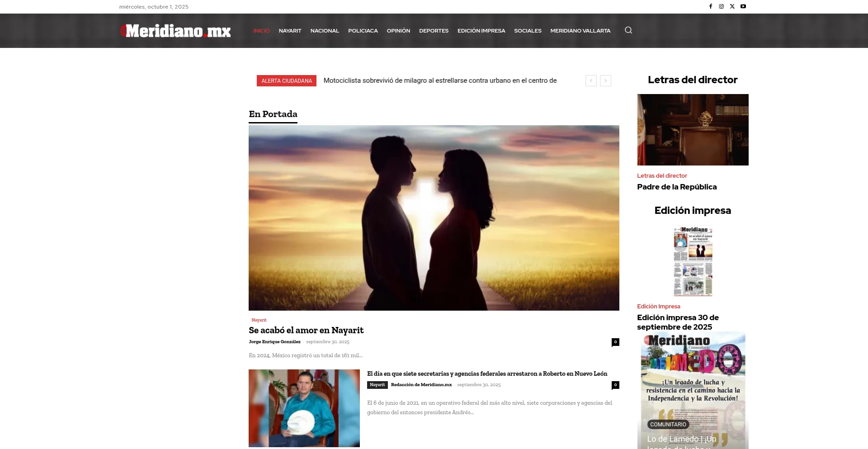Click the search magnifier icon
The width and height of the screenshot is (868, 449).
coord(628,30)
